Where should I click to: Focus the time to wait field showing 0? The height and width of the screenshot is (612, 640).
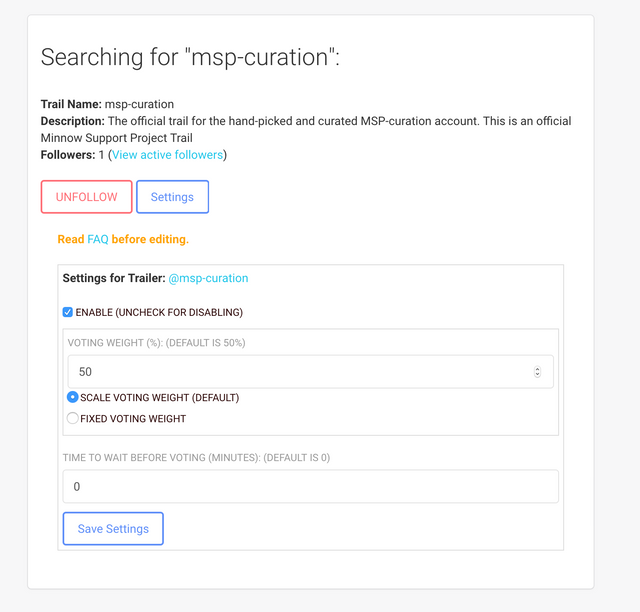click(310, 486)
